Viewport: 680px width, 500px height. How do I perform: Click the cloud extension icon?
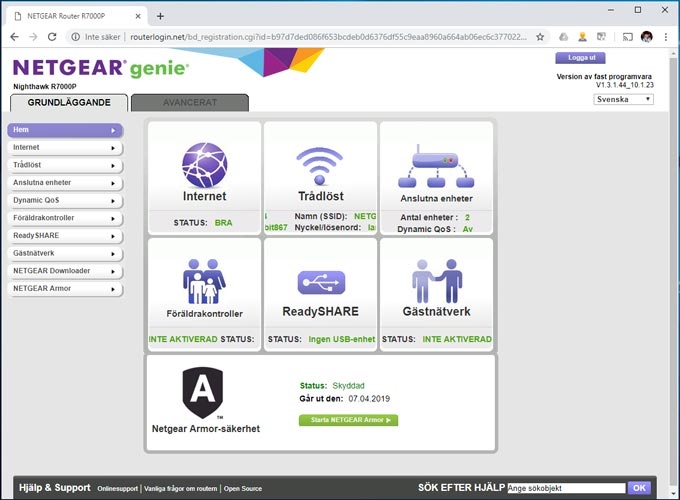[x=563, y=37]
